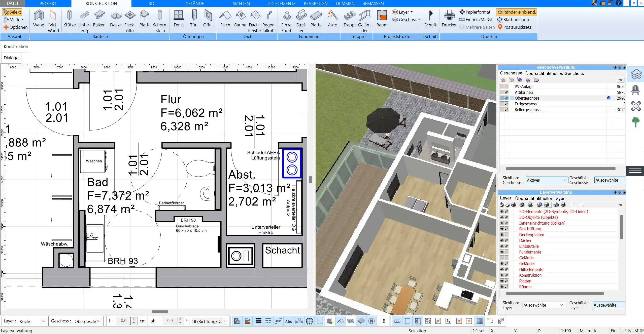Pick the Regenfallrohr tool

point(269,21)
